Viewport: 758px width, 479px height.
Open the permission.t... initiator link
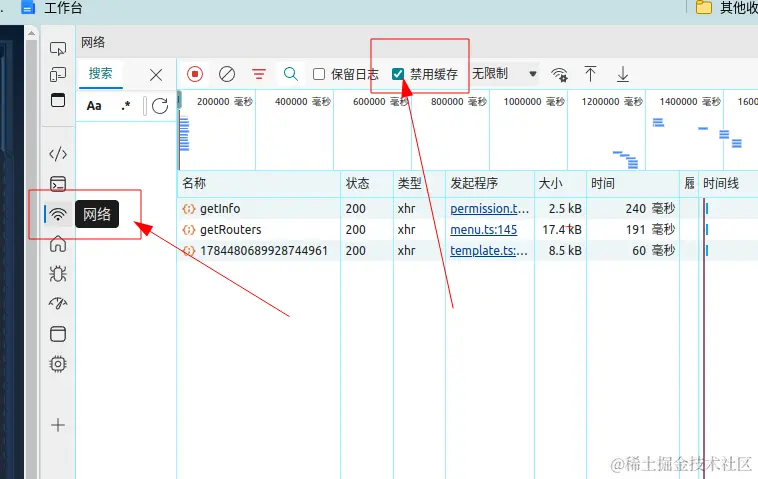(x=489, y=208)
